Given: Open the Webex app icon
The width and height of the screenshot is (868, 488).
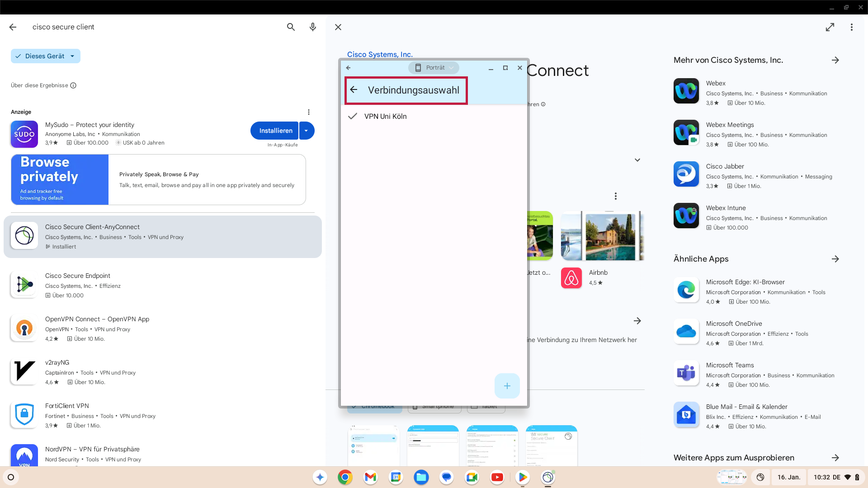Looking at the screenshot, I should [x=686, y=91].
